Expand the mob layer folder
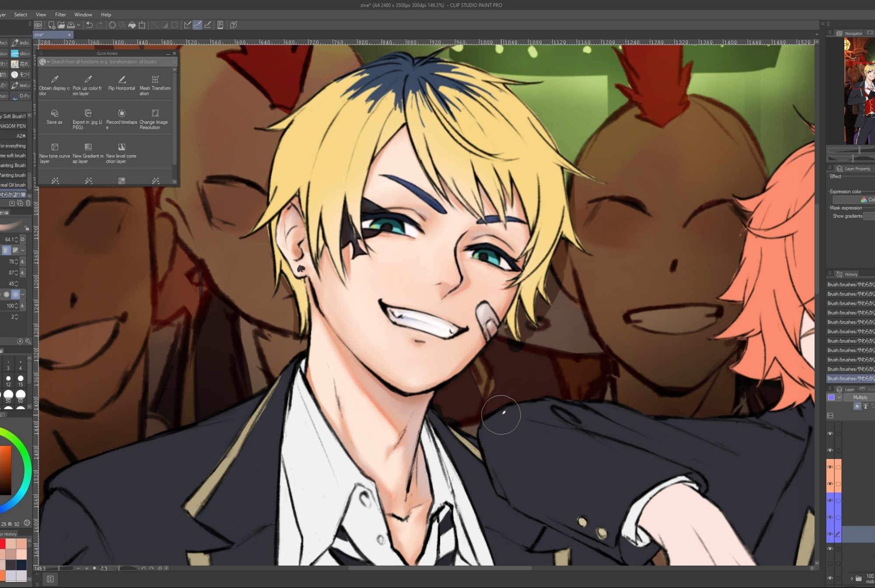875x588 pixels. 851,578
